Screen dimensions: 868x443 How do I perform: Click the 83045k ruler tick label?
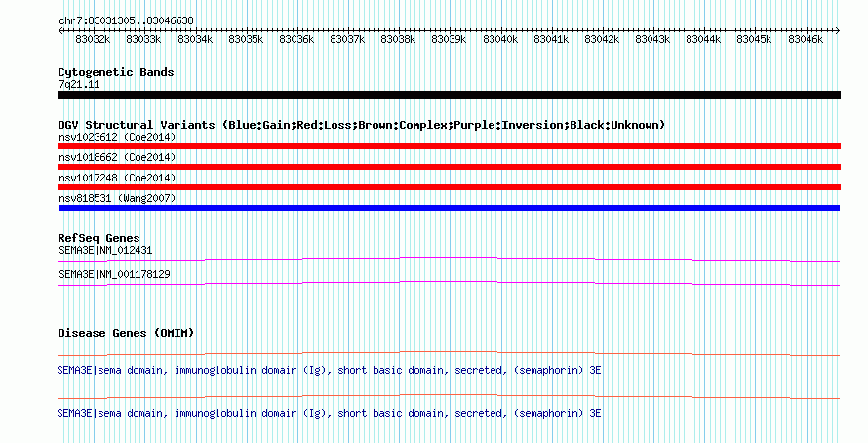point(754,40)
